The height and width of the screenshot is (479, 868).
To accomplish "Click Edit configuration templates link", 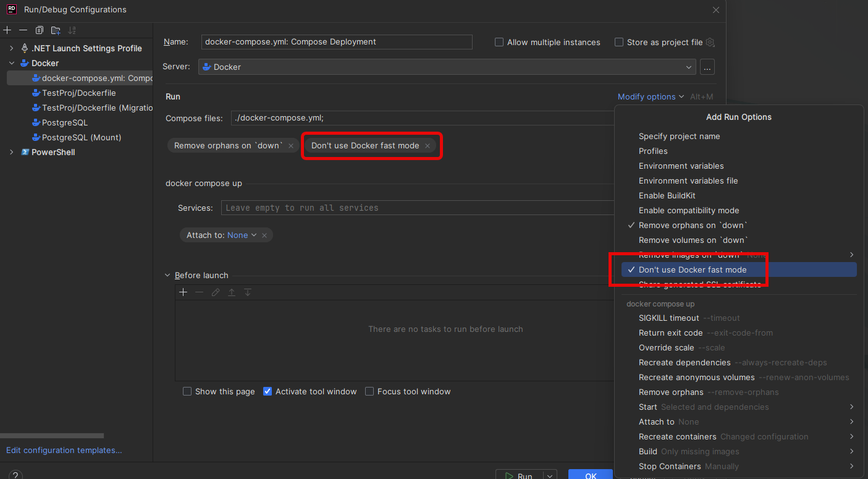I will 64,450.
